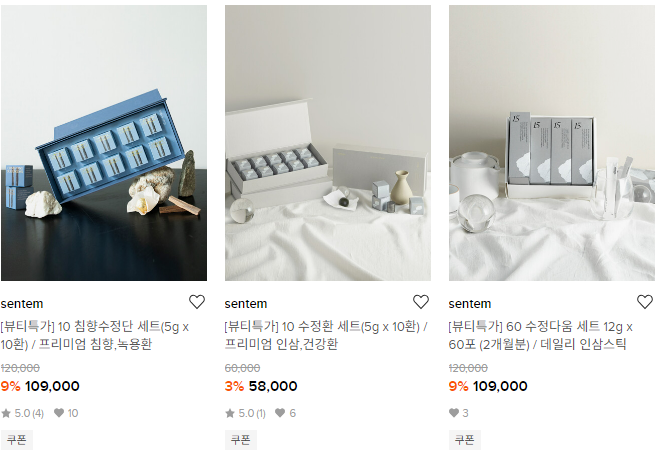The height and width of the screenshot is (471, 656).
Task: Toggle wishlist heart for 수정다움 세트
Action: pos(645,302)
